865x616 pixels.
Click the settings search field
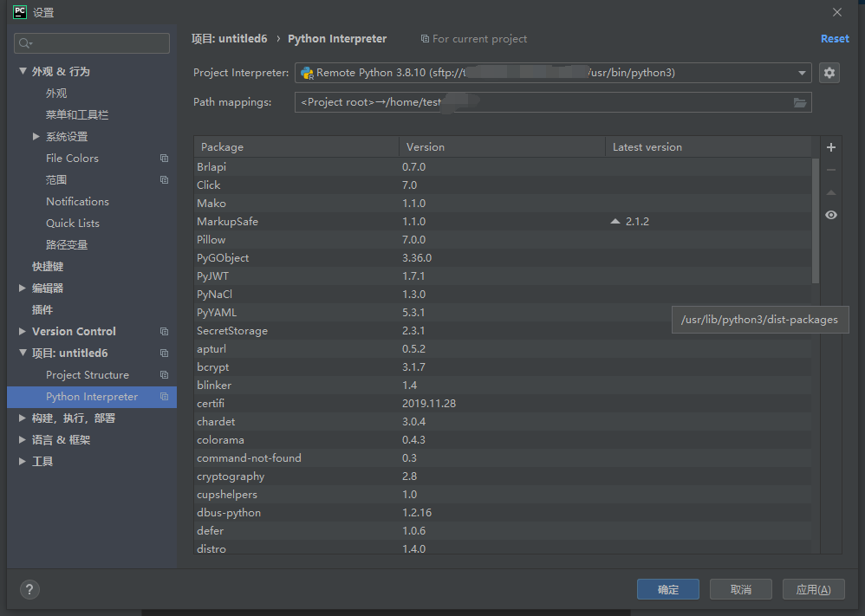(x=92, y=43)
